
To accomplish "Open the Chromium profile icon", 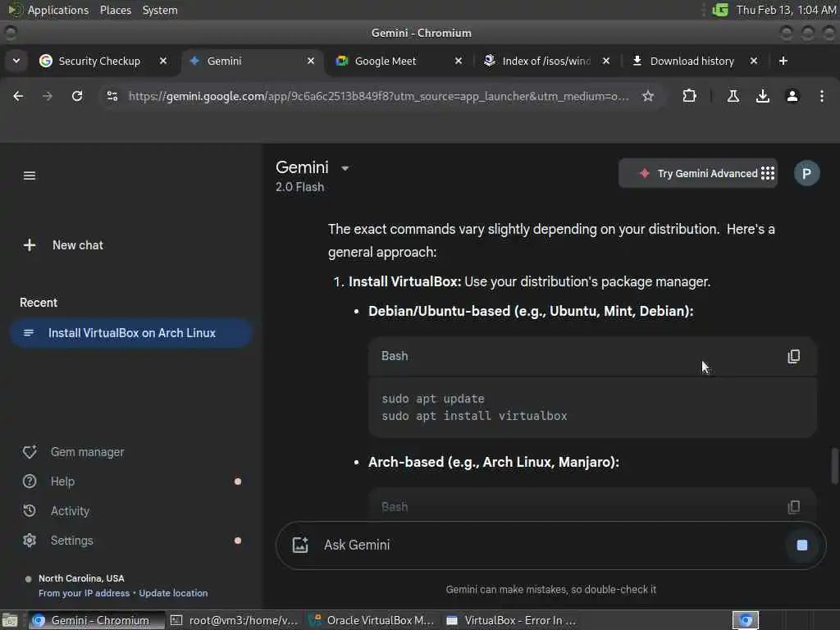I will 792,96.
